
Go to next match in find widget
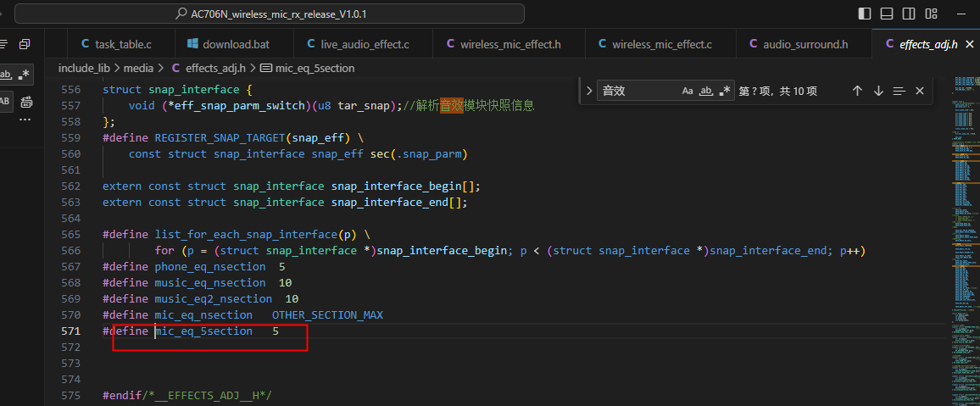pos(878,91)
